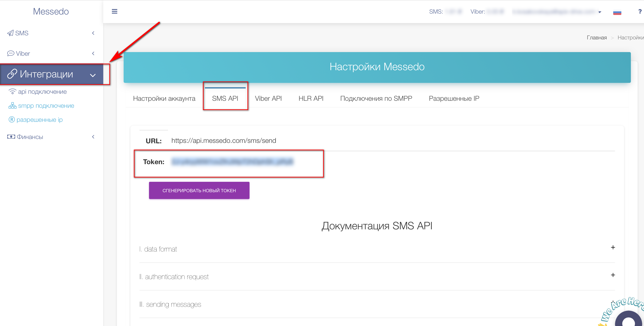Click the SMS balance label in header

[436, 12]
